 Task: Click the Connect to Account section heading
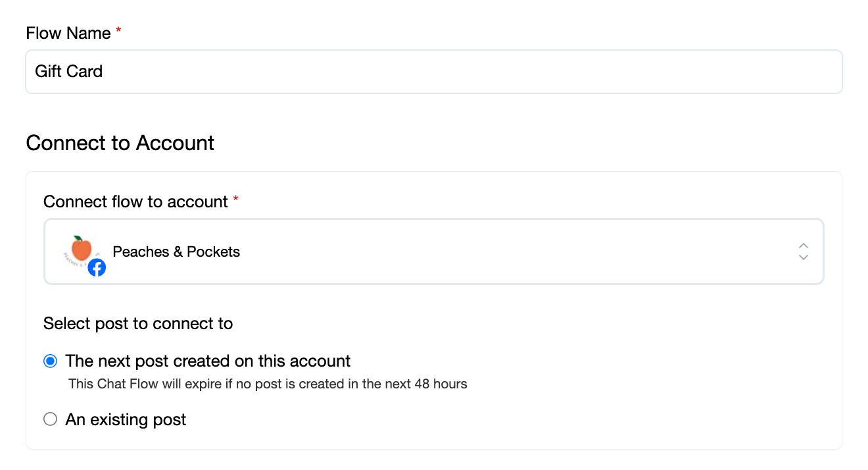(120, 143)
